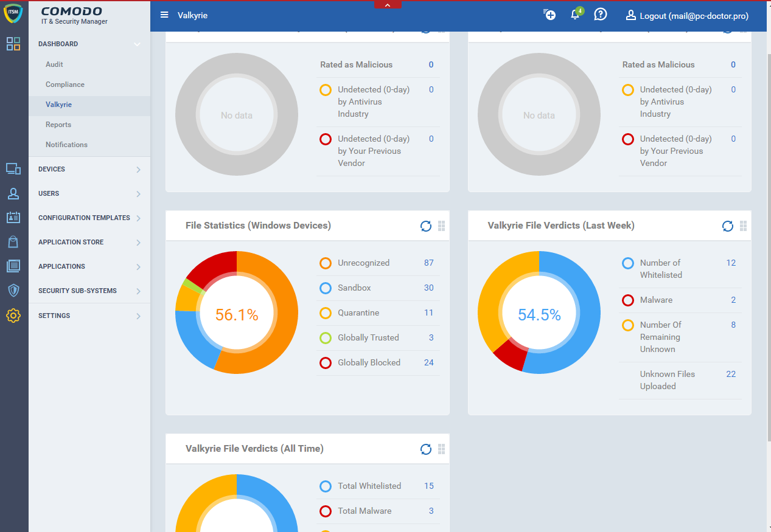Open the Reports page
This screenshot has width=771, height=532.
click(58, 125)
